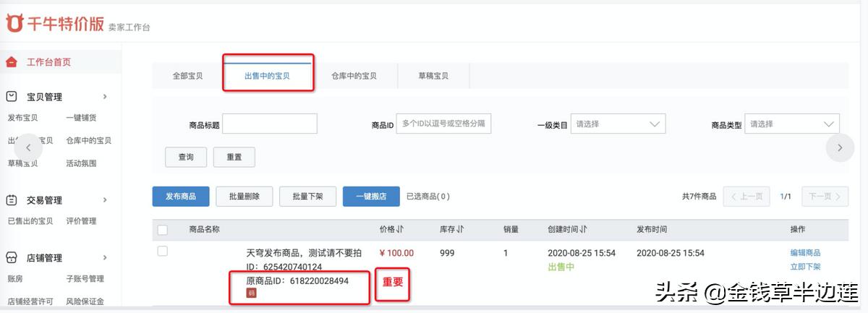The width and height of the screenshot is (868, 313).
Task: Click the 交易管理 section icon
Action: point(12,200)
